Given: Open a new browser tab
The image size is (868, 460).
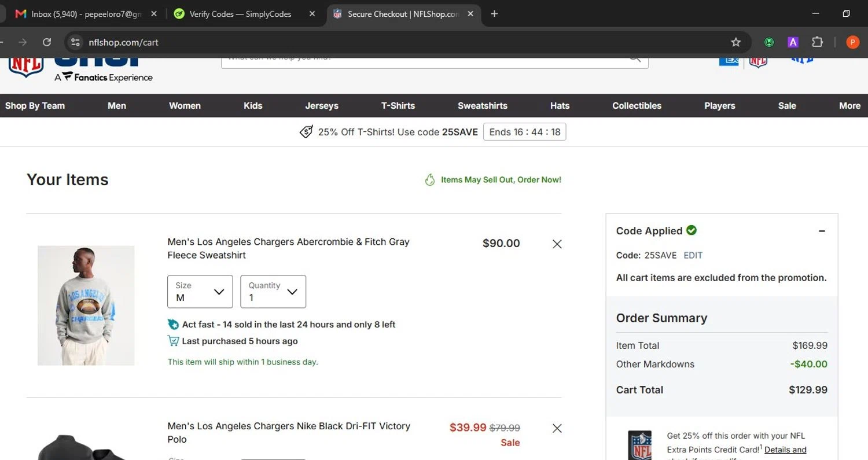Looking at the screenshot, I should point(494,14).
